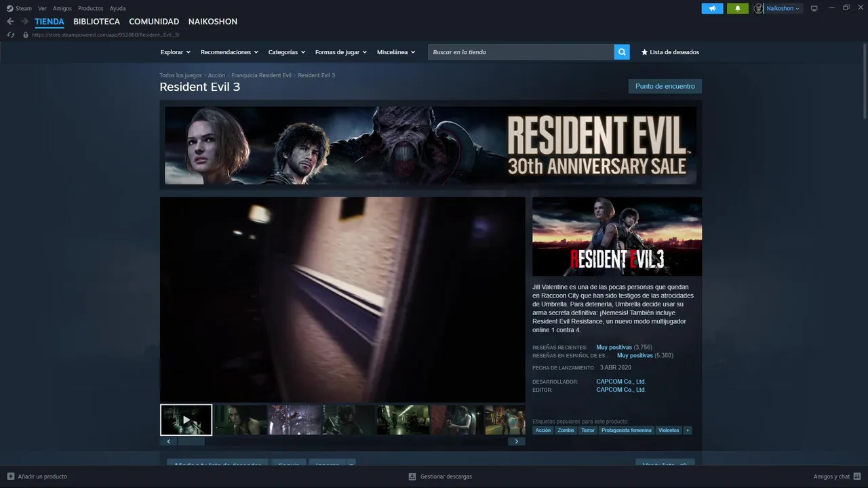Click the blue magnifier search button
The image size is (868, 488).
pos(622,52)
